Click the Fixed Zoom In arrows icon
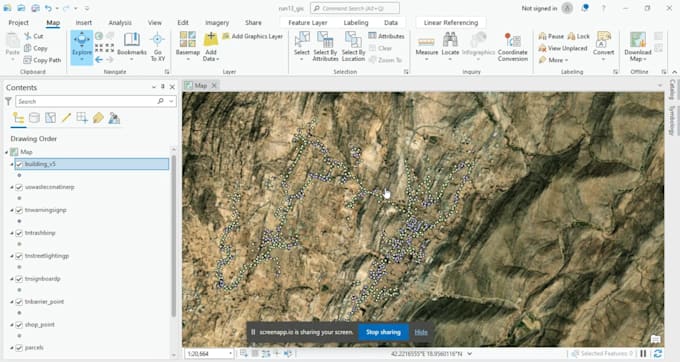 (99, 47)
